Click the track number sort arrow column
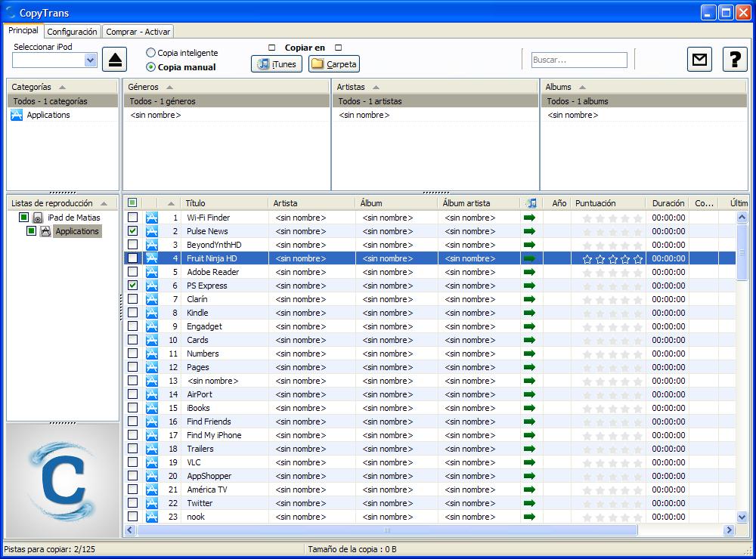Viewport: 756px width, 559px height. tap(171, 203)
